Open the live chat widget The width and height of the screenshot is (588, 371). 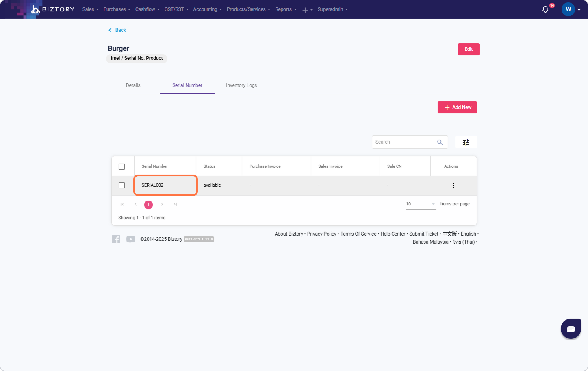click(571, 329)
